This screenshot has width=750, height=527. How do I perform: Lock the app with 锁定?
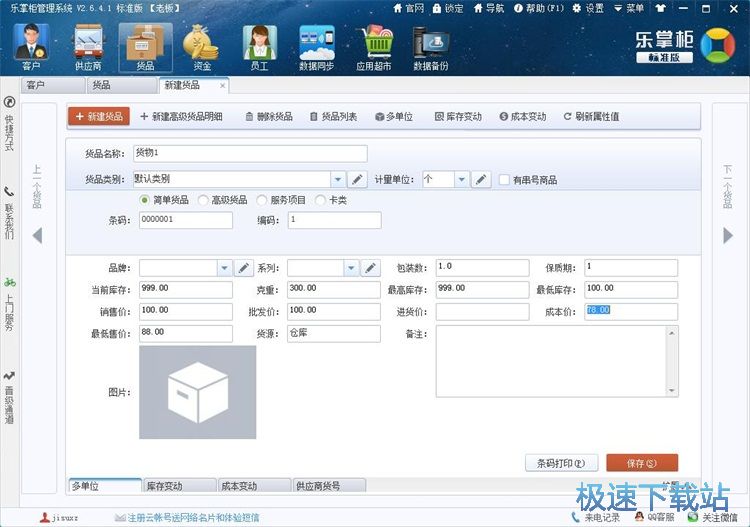pos(448,9)
